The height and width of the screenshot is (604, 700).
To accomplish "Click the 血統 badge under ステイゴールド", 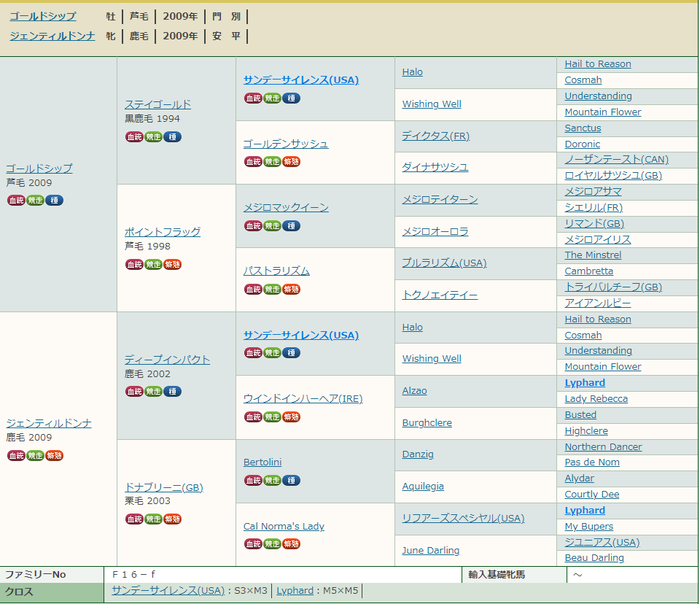I will [x=134, y=137].
